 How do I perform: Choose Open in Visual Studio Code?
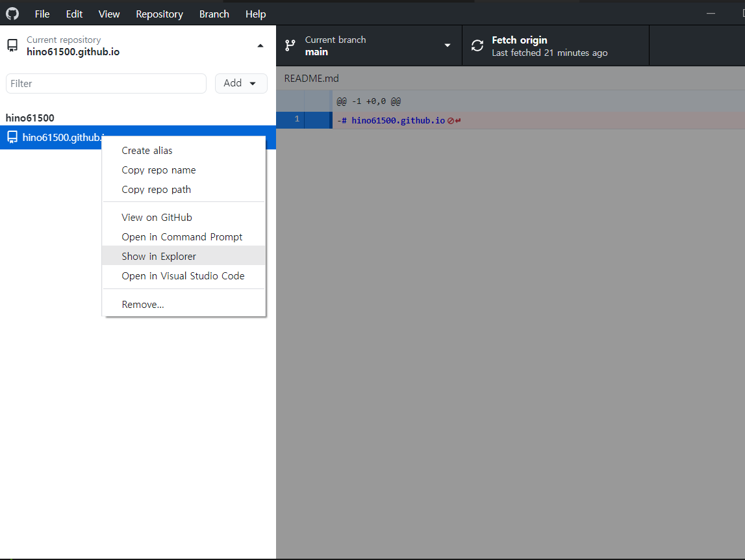click(x=183, y=276)
